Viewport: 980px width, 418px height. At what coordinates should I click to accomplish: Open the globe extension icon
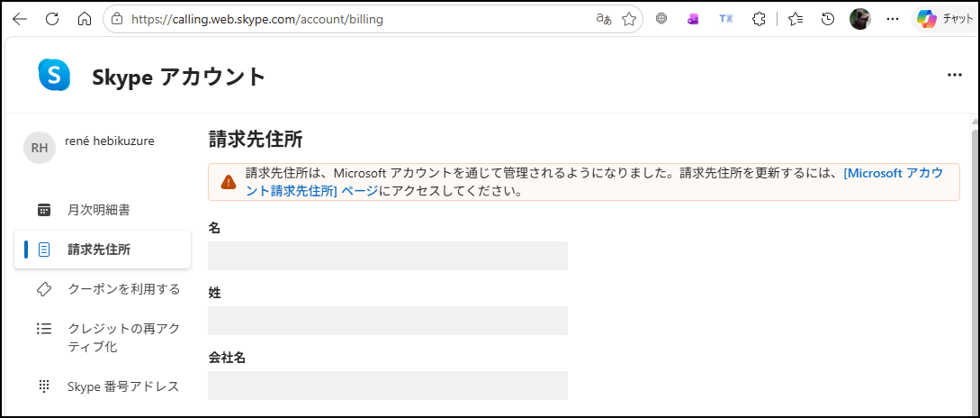(661, 20)
